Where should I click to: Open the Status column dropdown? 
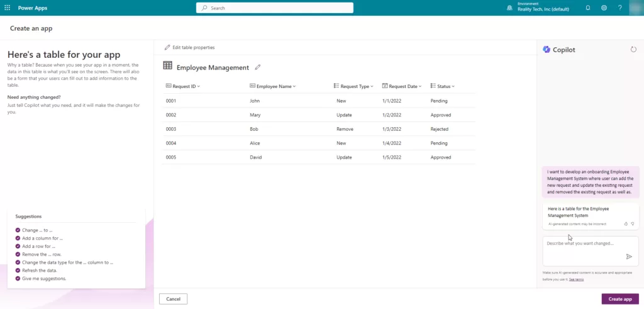pyautogui.click(x=453, y=86)
